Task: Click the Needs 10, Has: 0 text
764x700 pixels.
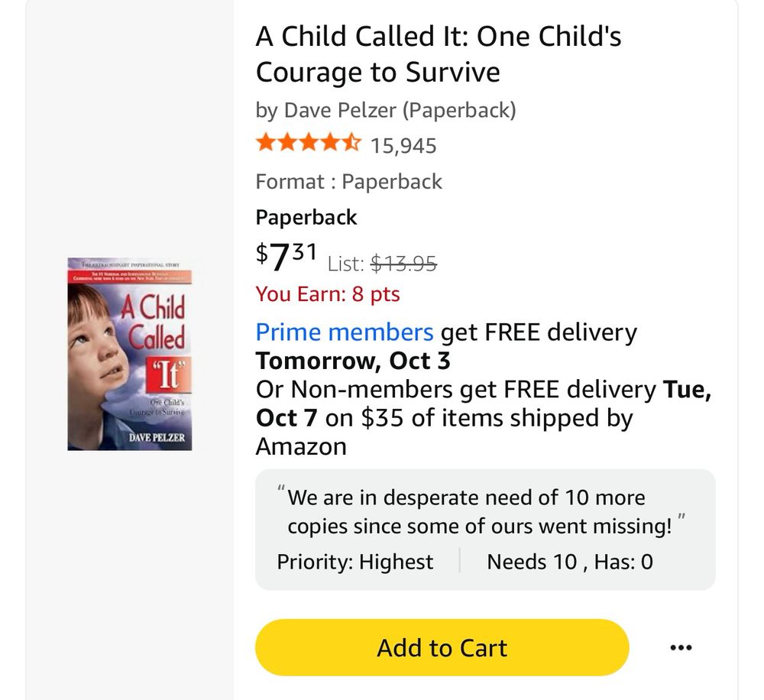Action: 570,562
